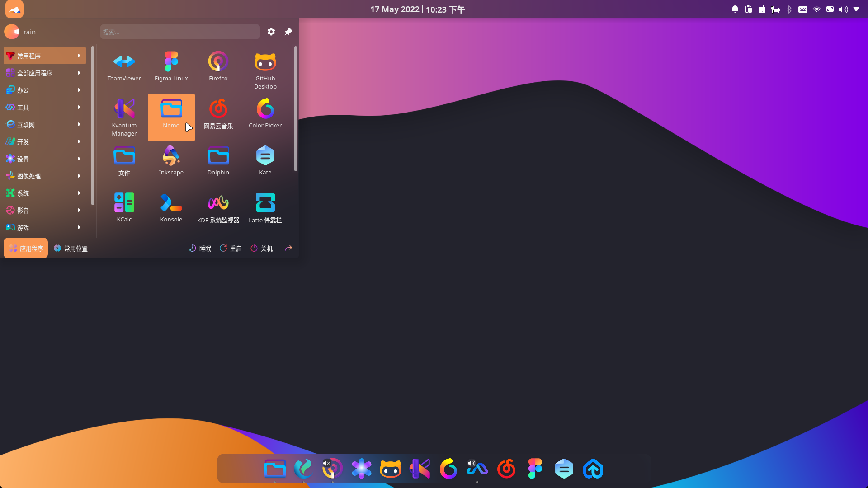Click the Wi-Fi network tray icon

(816, 9)
